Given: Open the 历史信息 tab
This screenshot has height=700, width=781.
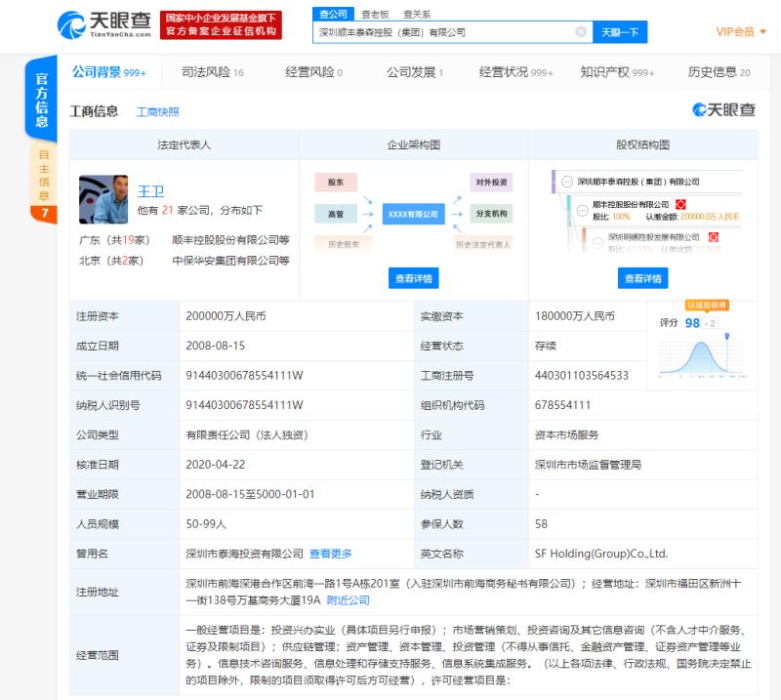Looking at the screenshot, I should tap(719, 72).
